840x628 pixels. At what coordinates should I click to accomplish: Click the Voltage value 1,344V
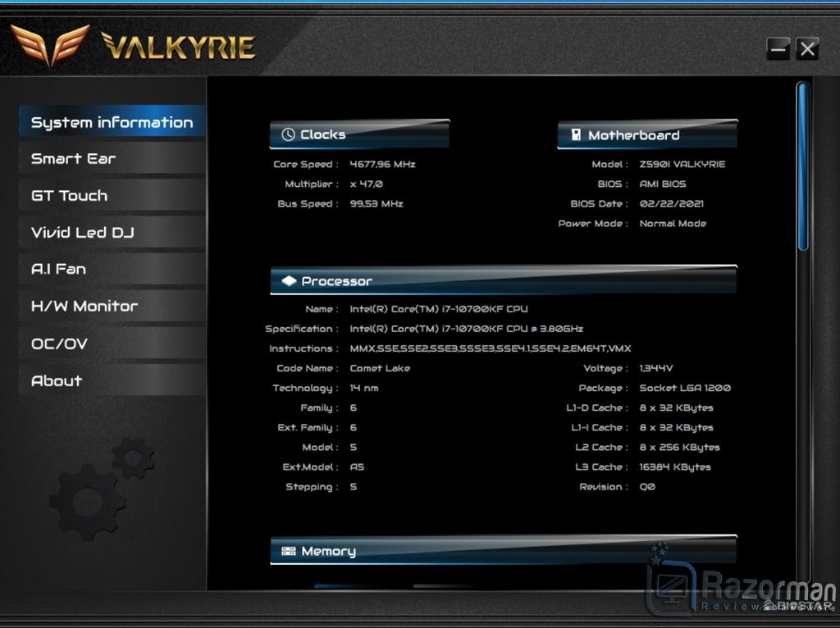click(x=656, y=368)
